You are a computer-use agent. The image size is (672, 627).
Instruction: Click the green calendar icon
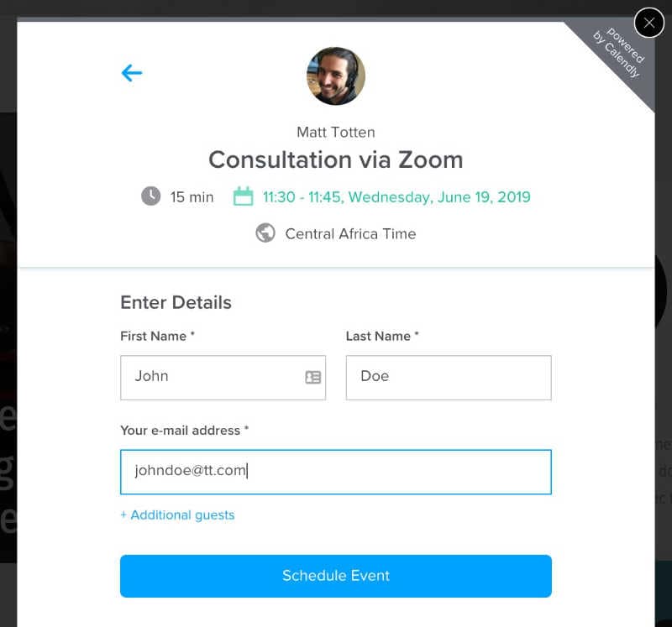coord(243,197)
